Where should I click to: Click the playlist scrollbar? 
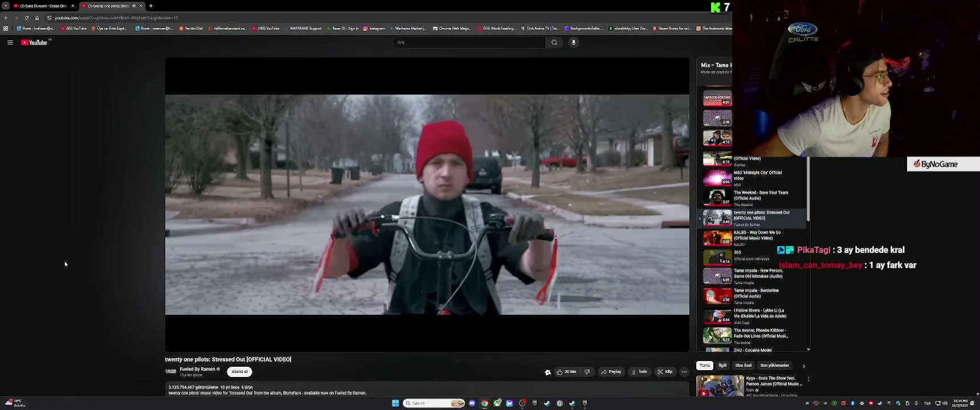[x=808, y=189]
